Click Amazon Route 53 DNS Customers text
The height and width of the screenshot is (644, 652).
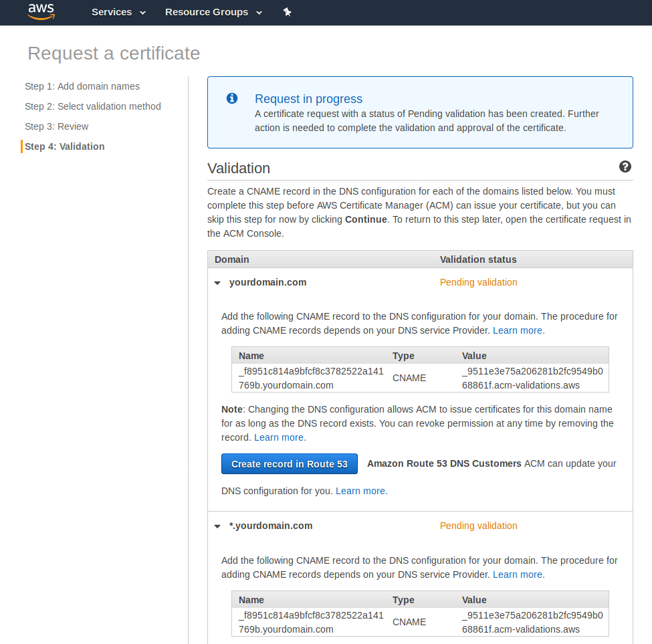[x=444, y=463]
